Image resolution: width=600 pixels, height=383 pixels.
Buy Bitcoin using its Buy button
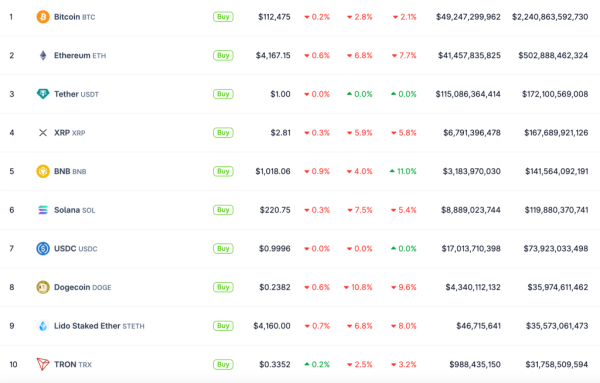click(223, 17)
